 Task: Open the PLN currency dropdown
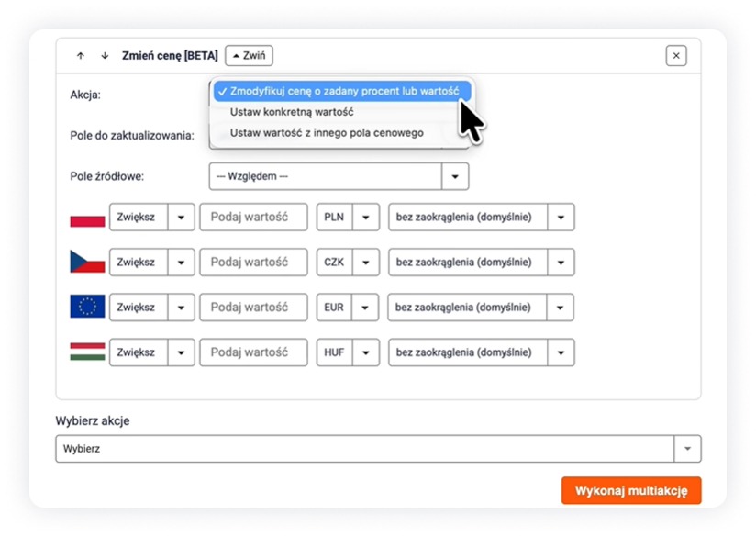click(366, 218)
